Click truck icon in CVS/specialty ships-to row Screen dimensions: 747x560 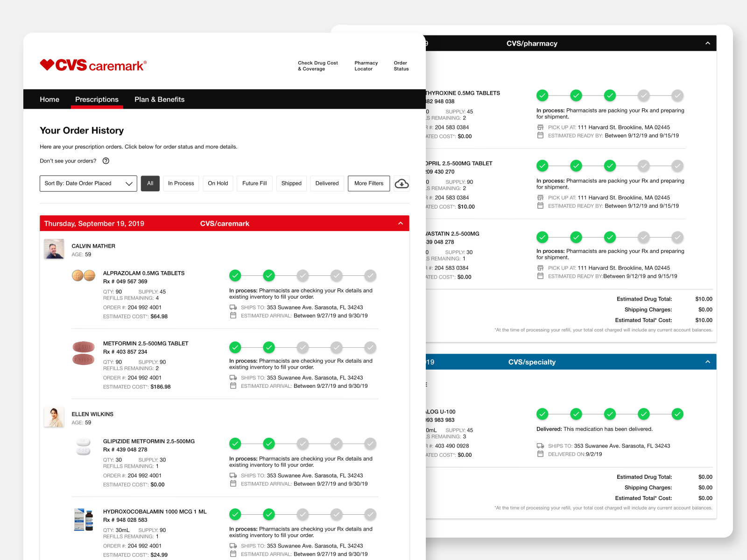click(x=540, y=446)
